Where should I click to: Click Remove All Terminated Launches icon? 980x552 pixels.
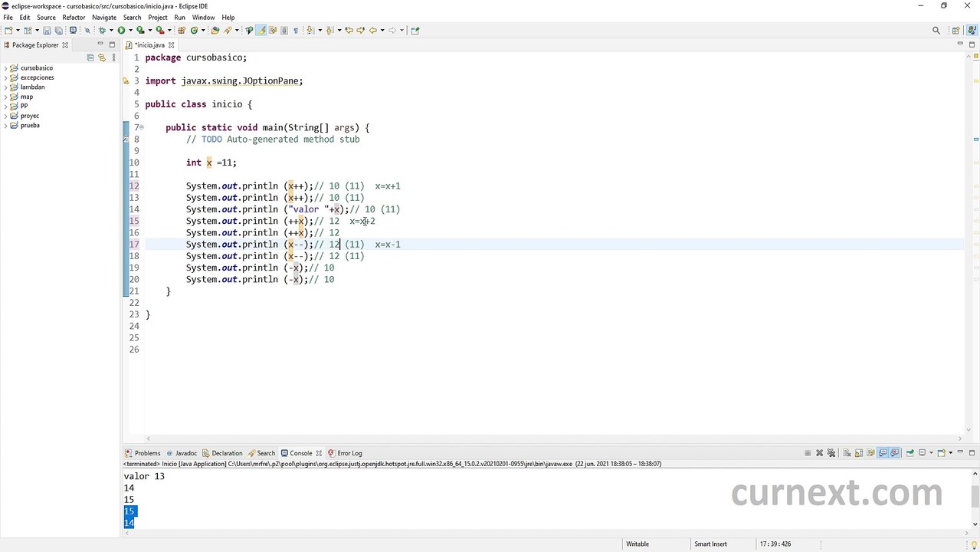coord(831,453)
